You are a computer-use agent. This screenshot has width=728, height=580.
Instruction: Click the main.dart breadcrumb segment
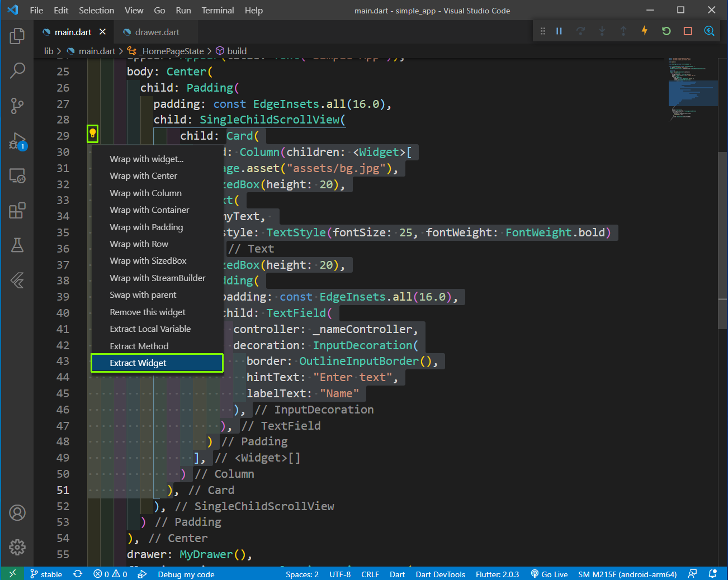(91, 51)
